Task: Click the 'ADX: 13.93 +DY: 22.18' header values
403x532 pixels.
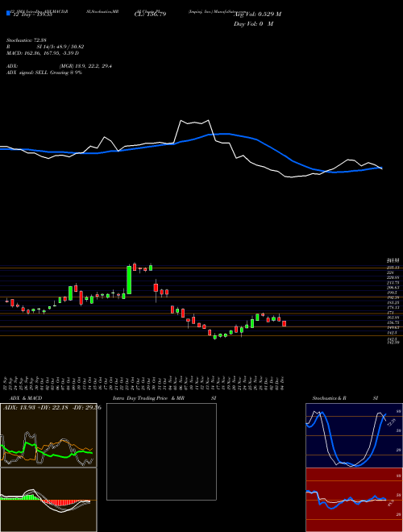Action: [36, 408]
